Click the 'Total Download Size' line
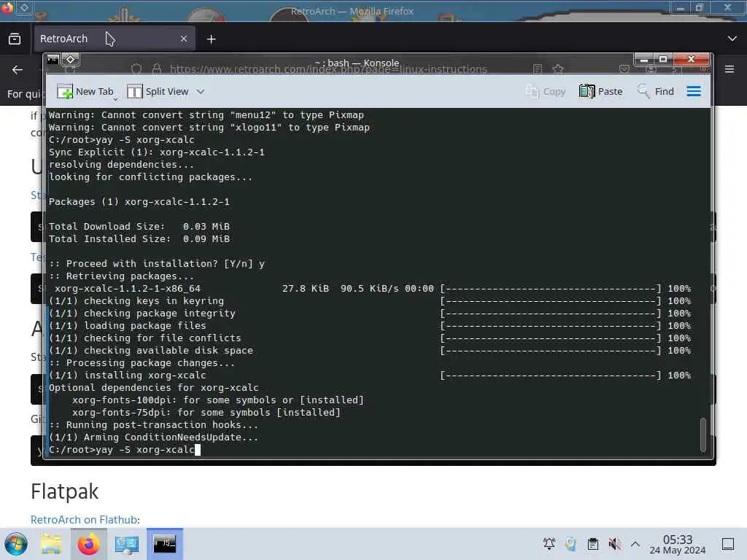Screen dimensions: 747x560 tap(139, 226)
